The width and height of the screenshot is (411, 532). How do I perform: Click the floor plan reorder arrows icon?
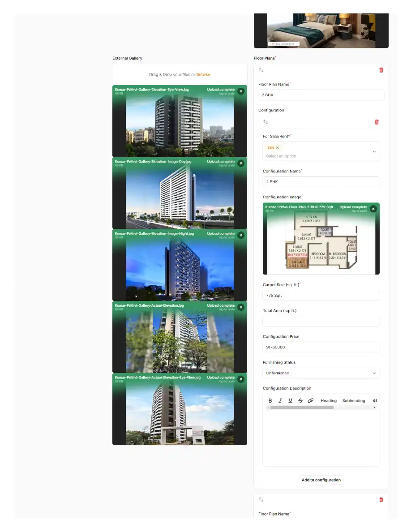(261, 70)
